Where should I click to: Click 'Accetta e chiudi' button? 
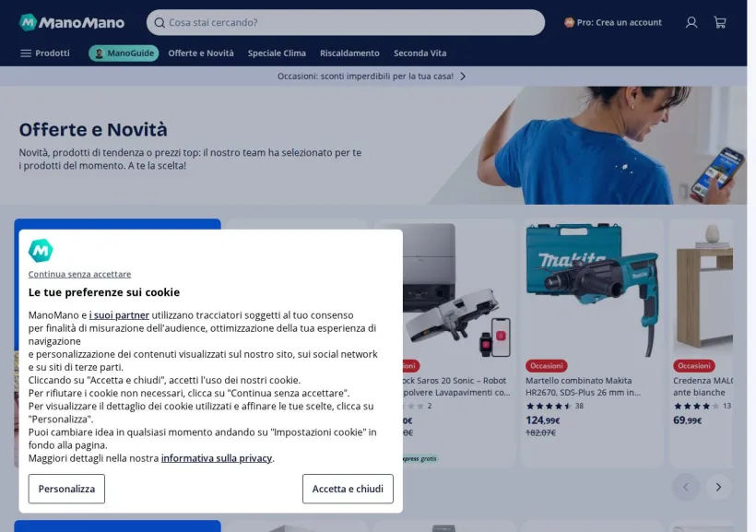(348, 489)
